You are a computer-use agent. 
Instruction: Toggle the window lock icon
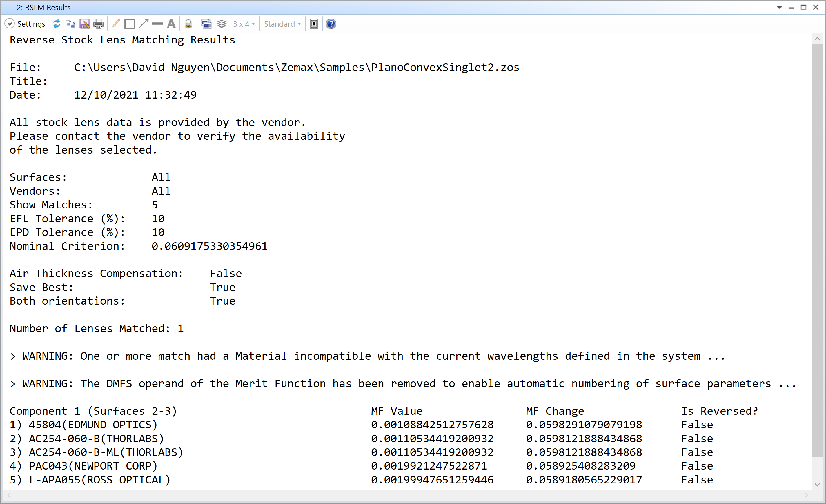(188, 24)
